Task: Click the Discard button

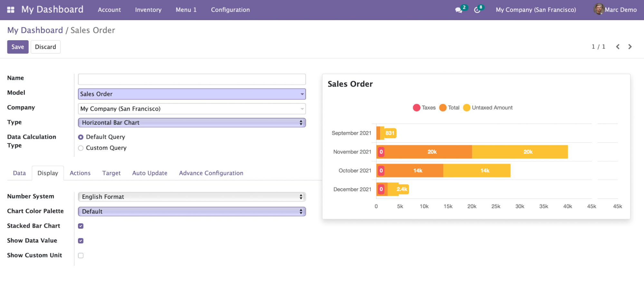Action: [45, 47]
